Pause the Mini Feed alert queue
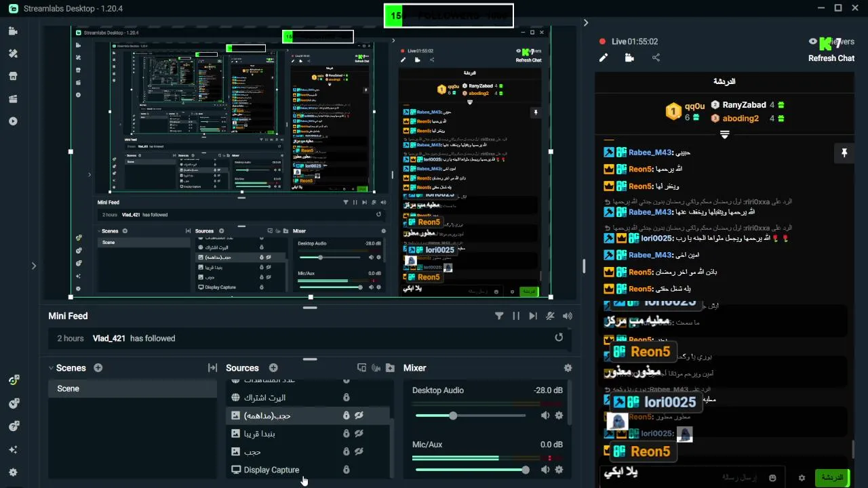 pyautogui.click(x=516, y=316)
